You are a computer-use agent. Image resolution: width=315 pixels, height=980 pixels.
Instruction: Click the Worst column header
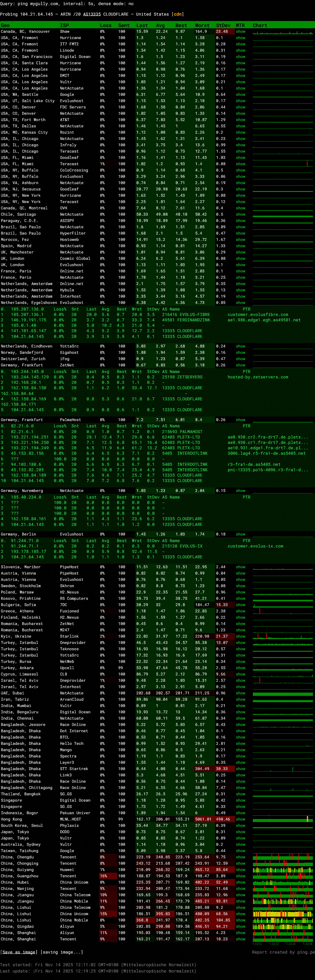point(202,26)
